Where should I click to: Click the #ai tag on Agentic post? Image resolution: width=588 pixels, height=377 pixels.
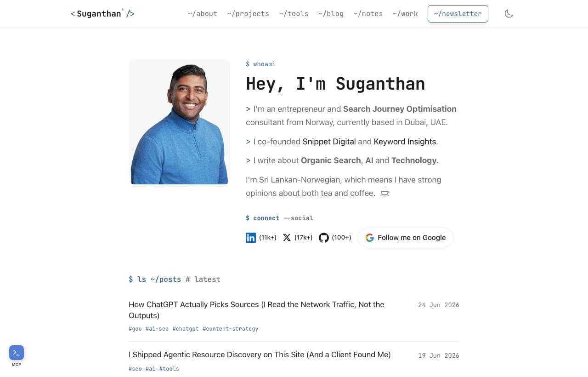151,369
